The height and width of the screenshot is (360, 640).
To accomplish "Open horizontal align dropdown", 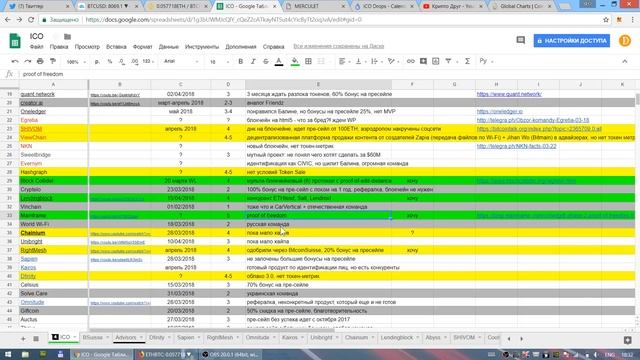I will click(344, 61).
